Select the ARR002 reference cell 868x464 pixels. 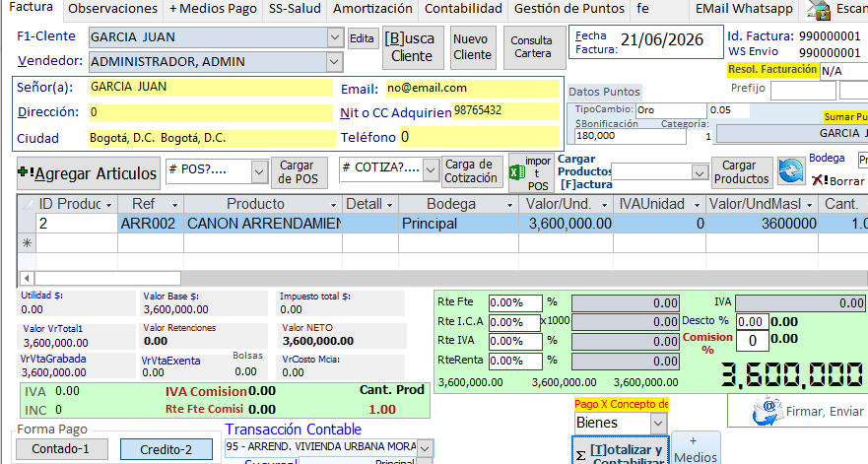[150, 224]
